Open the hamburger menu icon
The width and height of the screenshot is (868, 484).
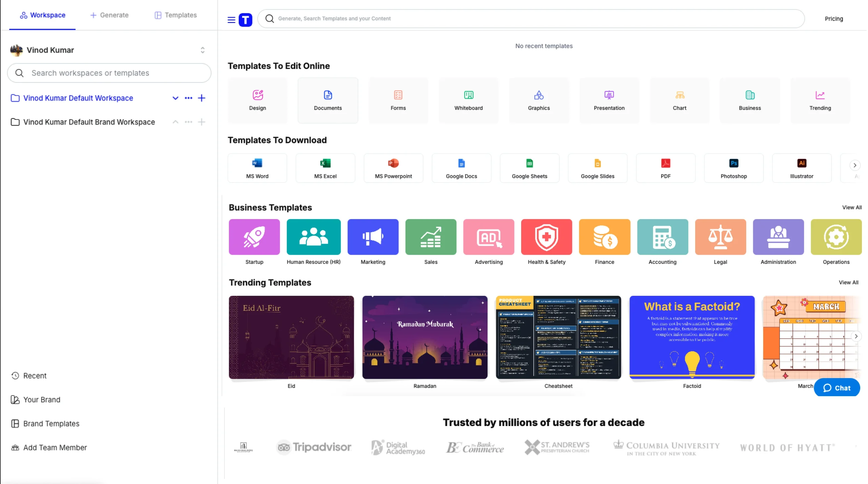click(231, 20)
